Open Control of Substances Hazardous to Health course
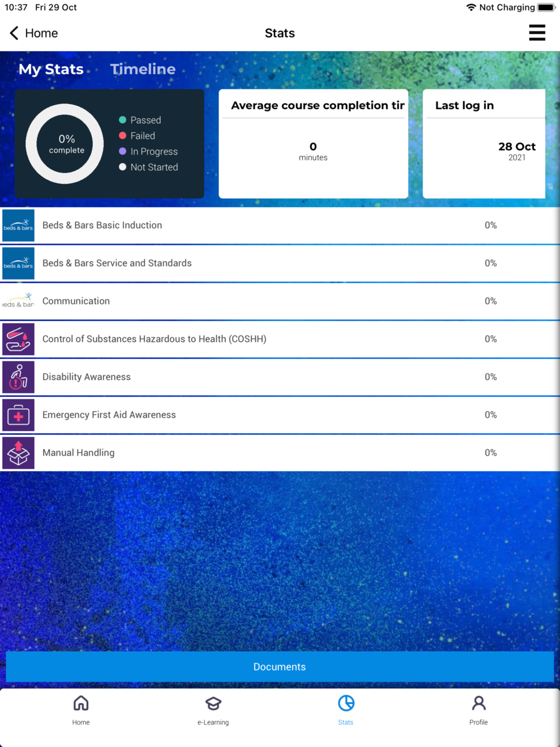This screenshot has width=560, height=747. (x=280, y=339)
